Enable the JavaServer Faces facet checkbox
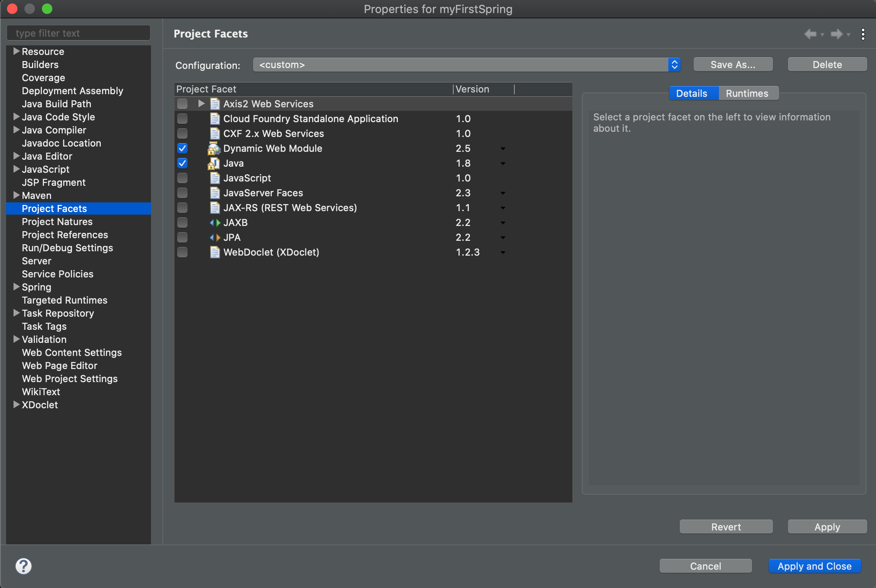This screenshot has width=876, height=588. pyautogui.click(x=182, y=193)
